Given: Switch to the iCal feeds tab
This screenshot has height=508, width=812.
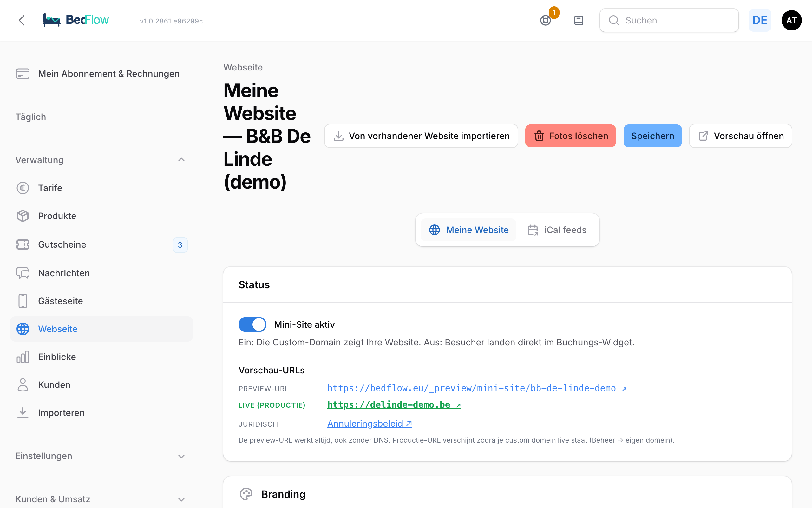Looking at the screenshot, I should 557,230.
